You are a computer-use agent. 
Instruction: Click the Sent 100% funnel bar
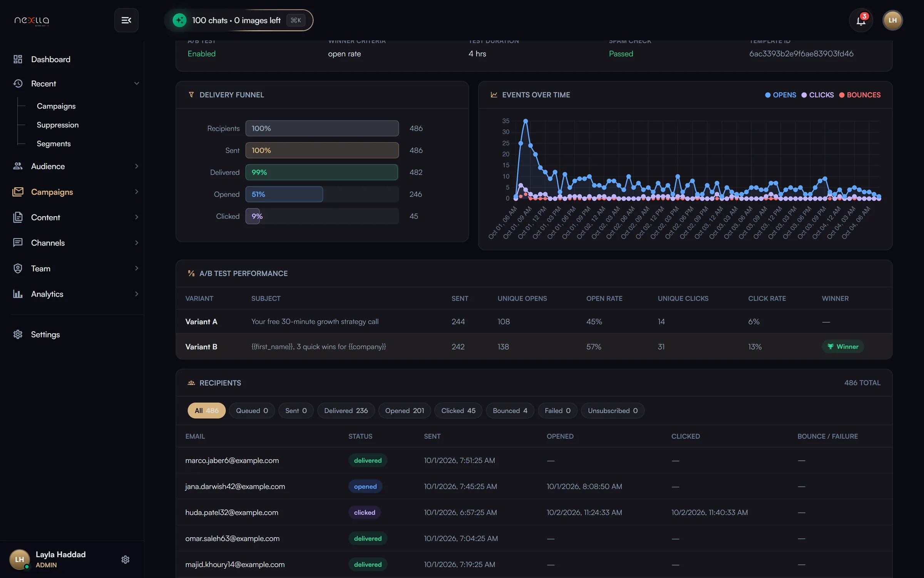click(322, 150)
